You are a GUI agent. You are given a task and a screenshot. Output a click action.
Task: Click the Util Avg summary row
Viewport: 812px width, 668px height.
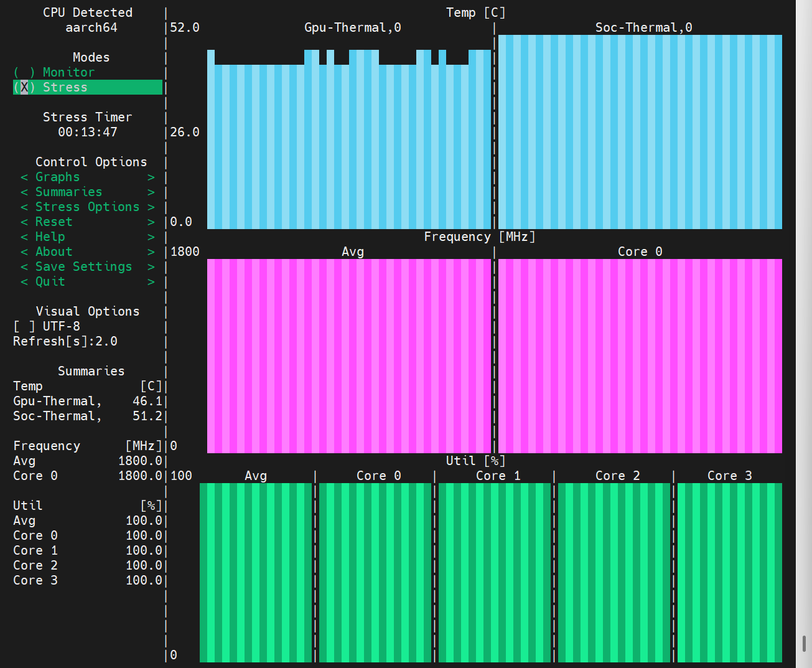click(x=88, y=520)
